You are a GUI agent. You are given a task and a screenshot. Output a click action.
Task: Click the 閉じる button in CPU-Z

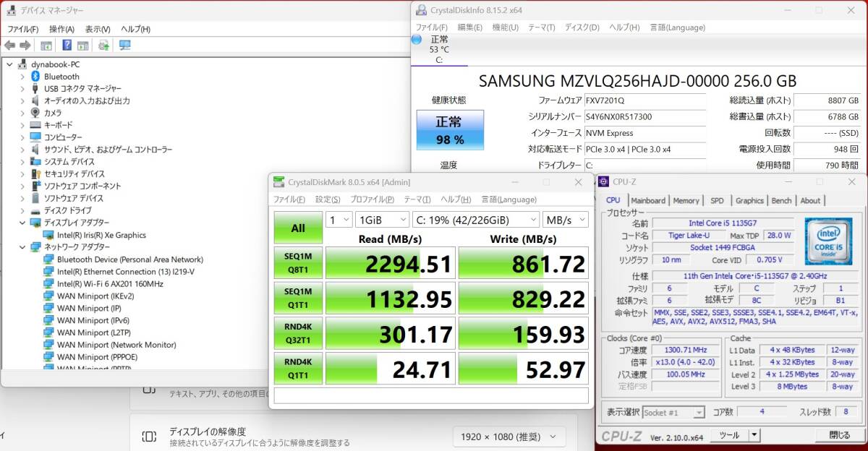(x=840, y=435)
